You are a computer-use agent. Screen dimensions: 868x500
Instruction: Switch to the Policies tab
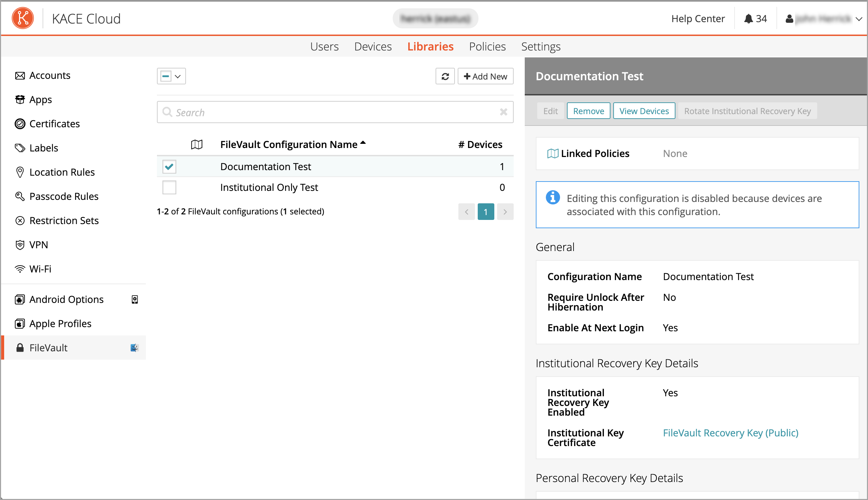[487, 47]
